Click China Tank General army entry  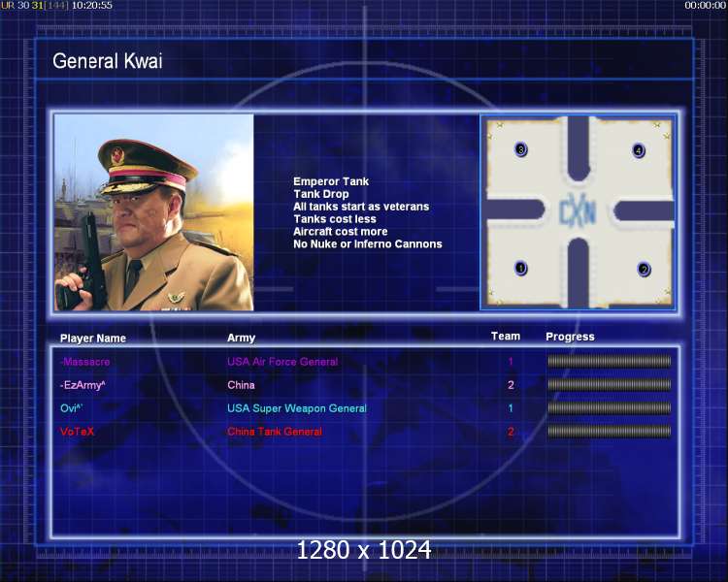pos(275,431)
